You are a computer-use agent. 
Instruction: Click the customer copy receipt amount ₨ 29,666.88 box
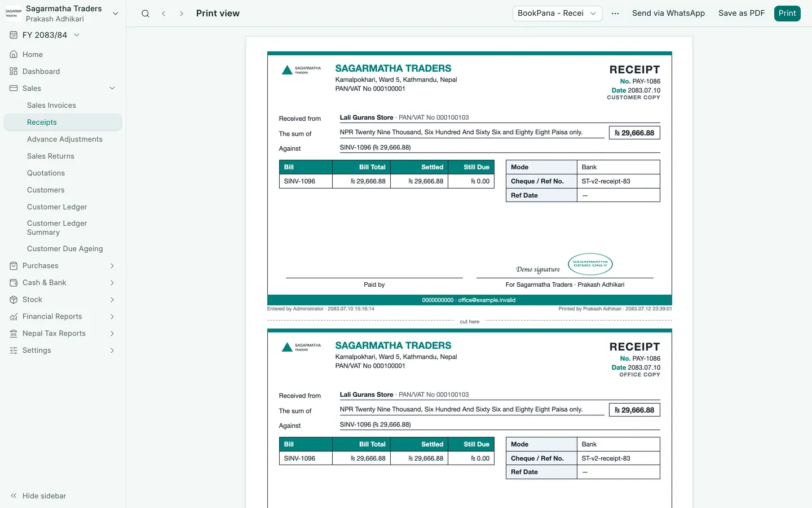pyautogui.click(x=634, y=133)
